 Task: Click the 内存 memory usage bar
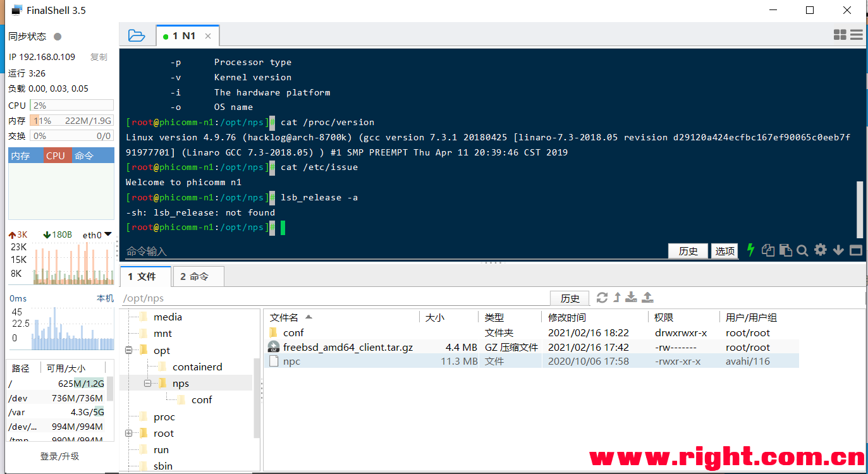coord(72,120)
